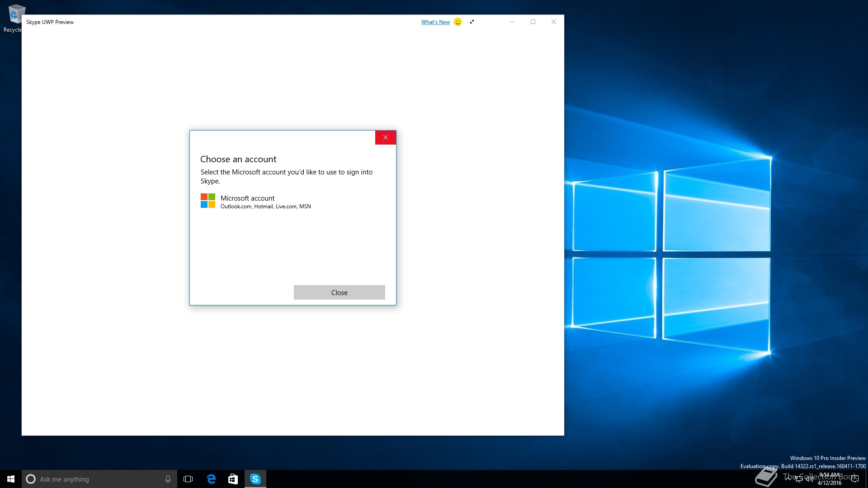Close the Choose an account dialog with red X
Screen dimensions: 868x488
[x=386, y=138]
